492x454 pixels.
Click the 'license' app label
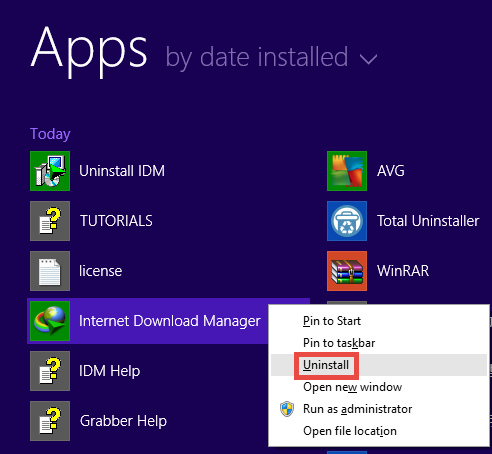pos(101,271)
